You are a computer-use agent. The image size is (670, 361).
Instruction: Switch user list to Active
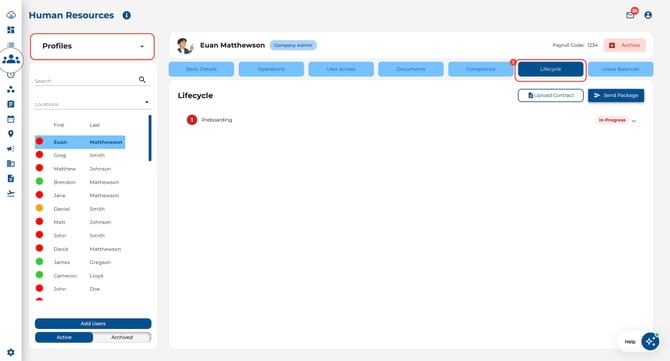(x=64, y=338)
